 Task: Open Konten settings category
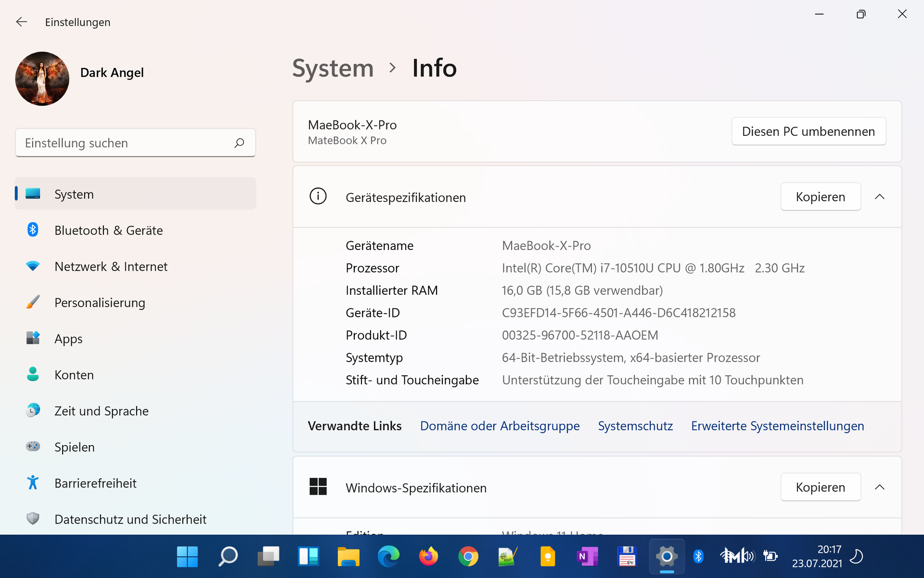click(x=135, y=375)
